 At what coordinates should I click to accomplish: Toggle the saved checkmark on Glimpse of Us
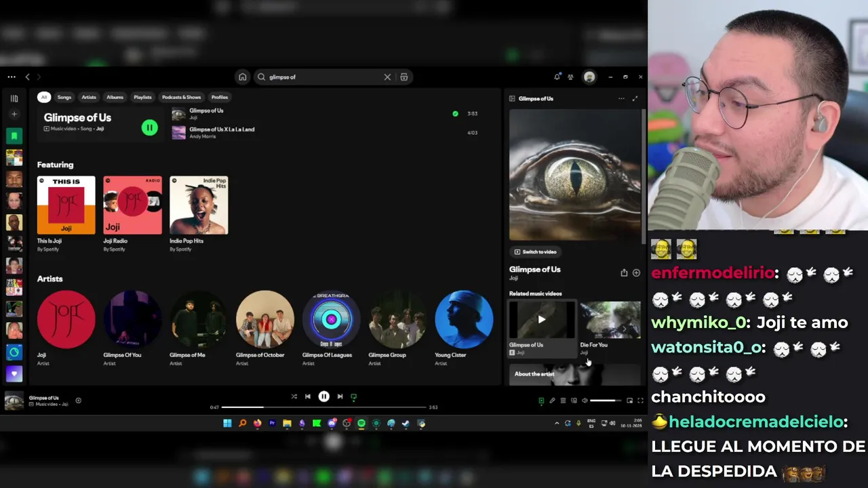(455, 114)
